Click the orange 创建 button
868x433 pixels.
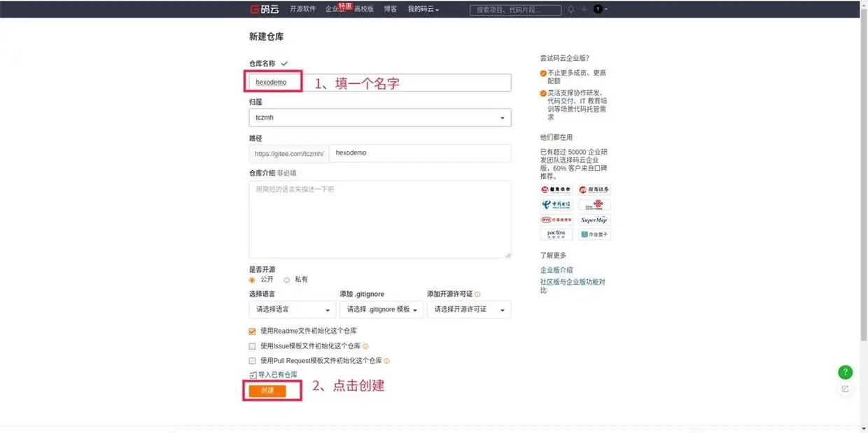click(x=267, y=390)
